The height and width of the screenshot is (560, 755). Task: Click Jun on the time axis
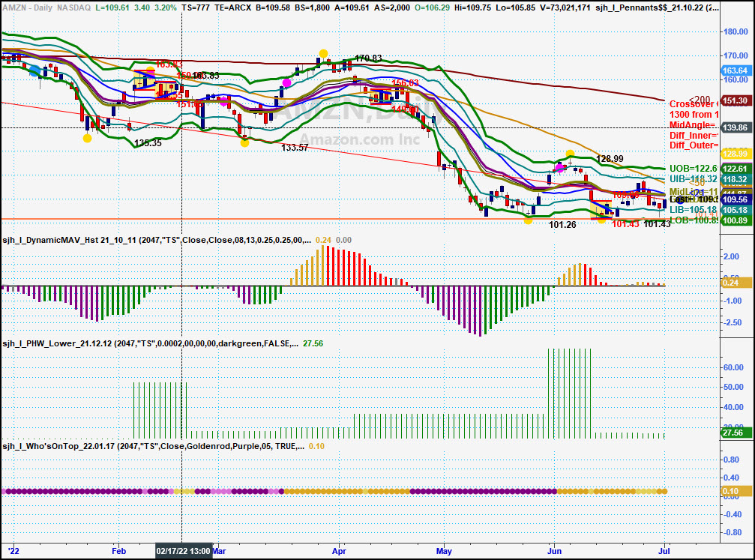[x=554, y=551]
